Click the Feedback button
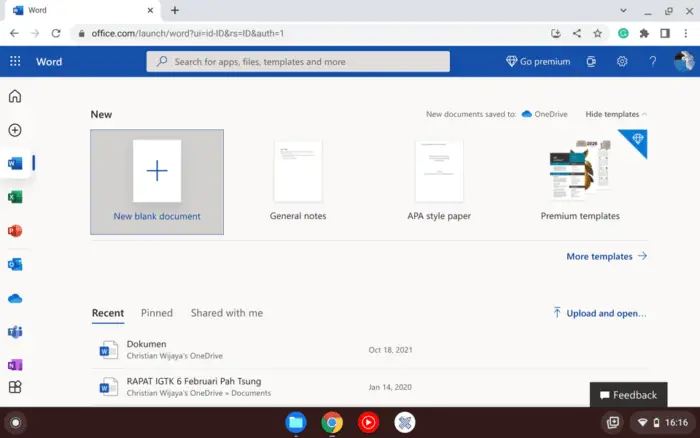The width and height of the screenshot is (700, 438). coord(629,395)
